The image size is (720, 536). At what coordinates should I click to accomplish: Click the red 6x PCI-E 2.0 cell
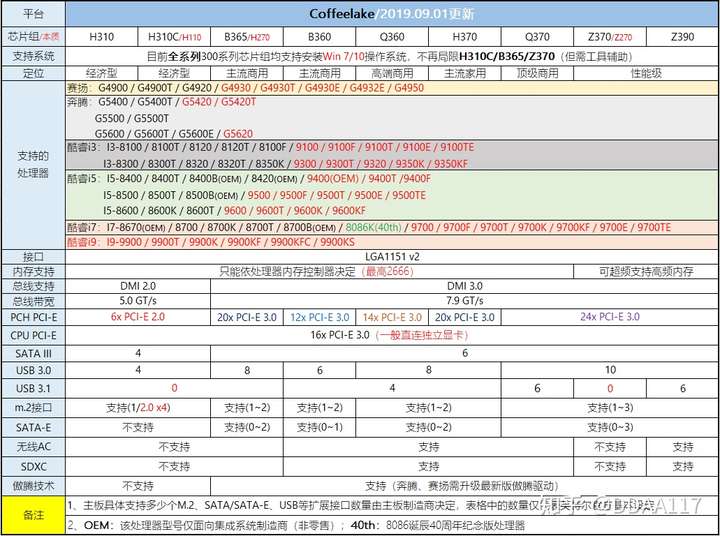tap(138, 317)
